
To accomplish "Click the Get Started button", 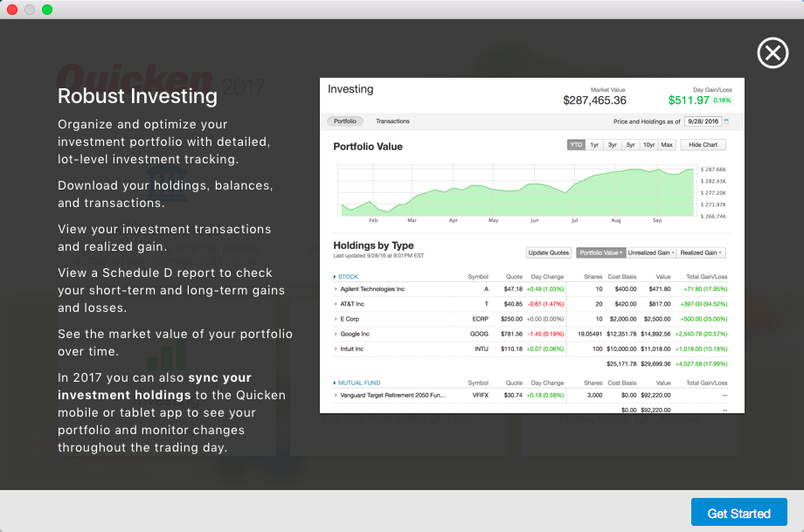I will click(738, 513).
